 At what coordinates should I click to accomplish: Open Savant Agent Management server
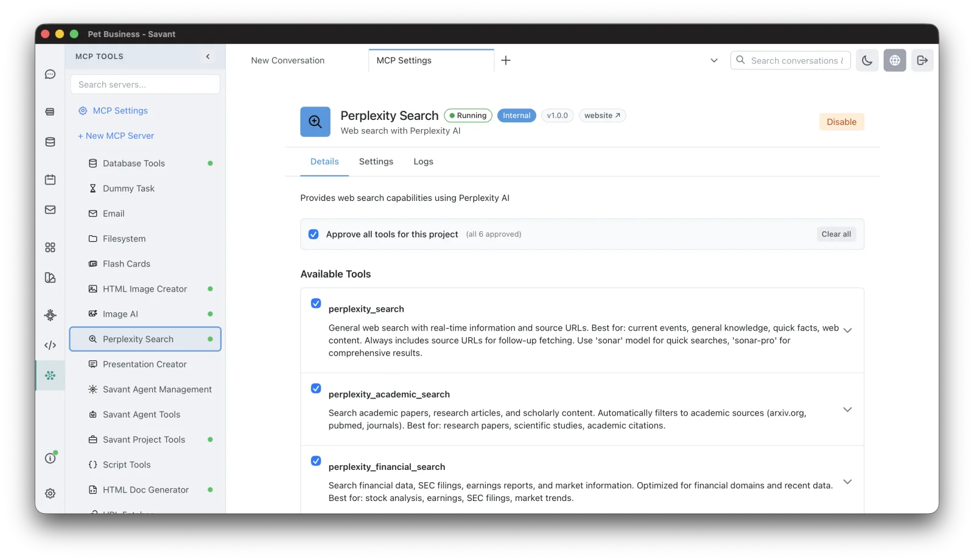[x=145, y=390]
